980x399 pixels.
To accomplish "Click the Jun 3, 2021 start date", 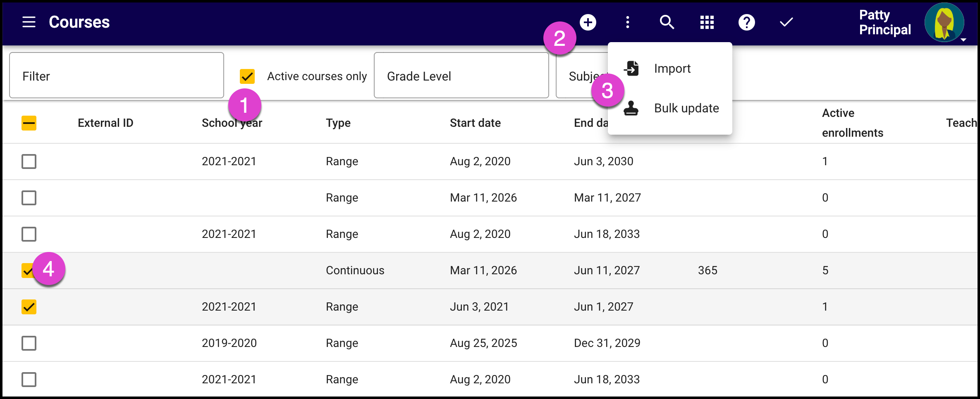I will [479, 307].
